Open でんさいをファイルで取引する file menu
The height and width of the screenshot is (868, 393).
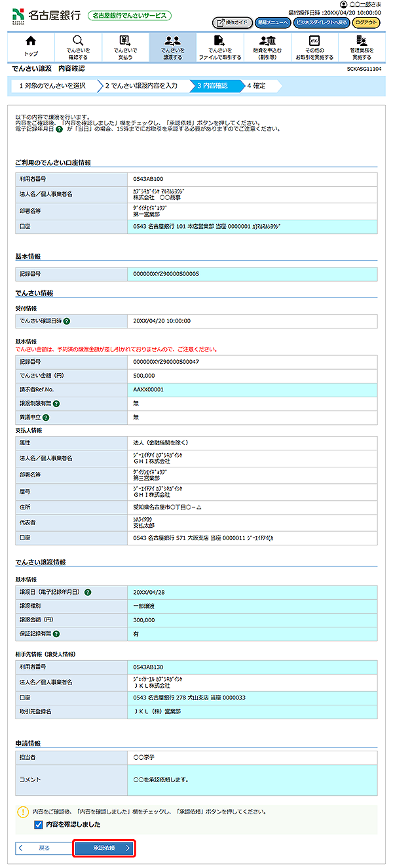(x=219, y=47)
